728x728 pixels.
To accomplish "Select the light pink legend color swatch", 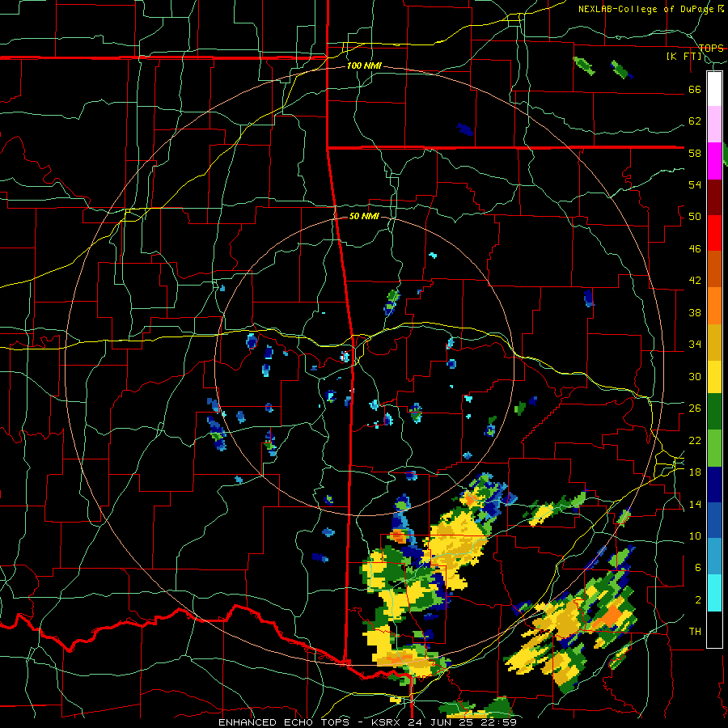I will [714, 125].
